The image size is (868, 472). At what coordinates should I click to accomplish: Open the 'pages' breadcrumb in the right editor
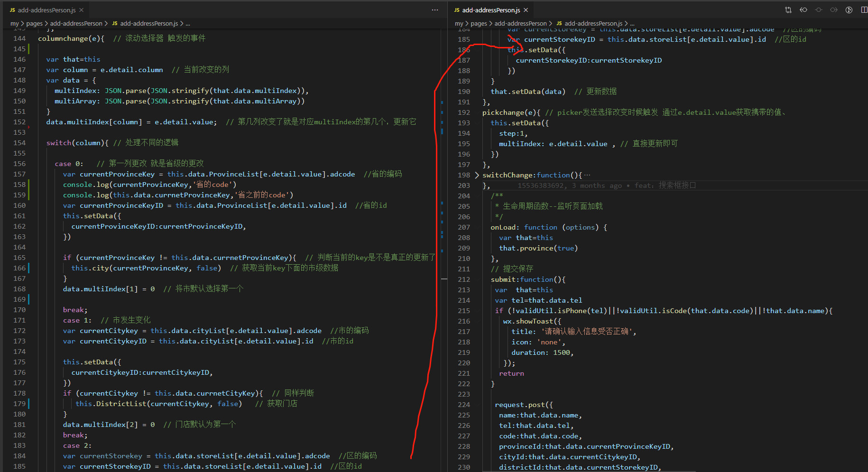click(479, 23)
